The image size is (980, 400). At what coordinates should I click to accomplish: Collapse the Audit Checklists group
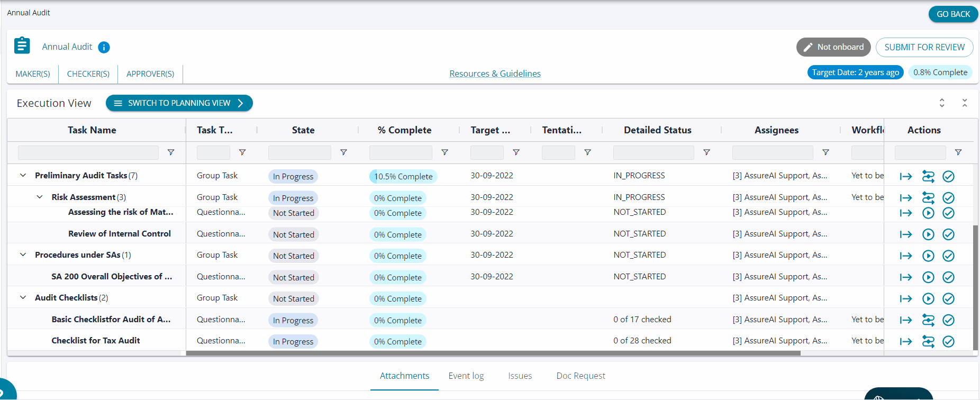tap(23, 298)
